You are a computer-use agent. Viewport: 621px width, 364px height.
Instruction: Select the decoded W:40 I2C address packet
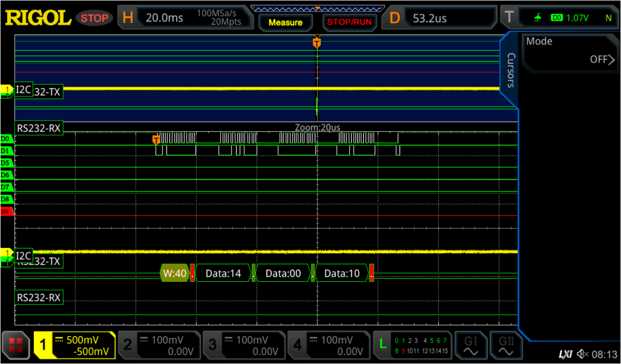(175, 273)
